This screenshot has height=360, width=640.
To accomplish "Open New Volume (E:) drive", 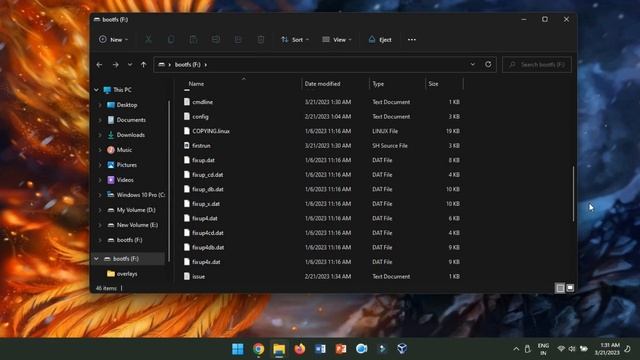I will click(137, 225).
